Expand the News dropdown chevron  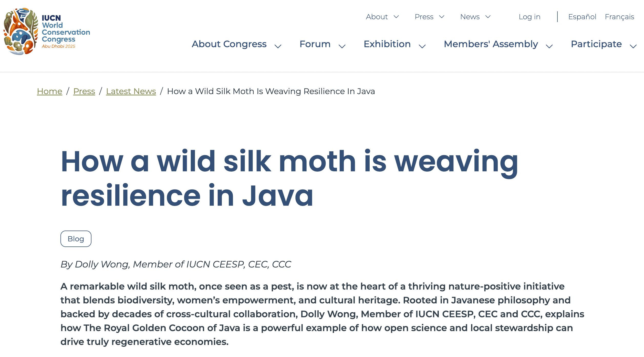tap(488, 17)
